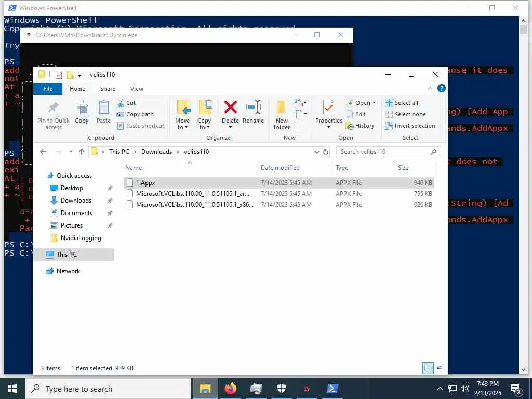Image resolution: width=532 pixels, height=399 pixels.
Task: Select the Microsoft.VCLibs arm Appx file
Action: tap(279, 194)
